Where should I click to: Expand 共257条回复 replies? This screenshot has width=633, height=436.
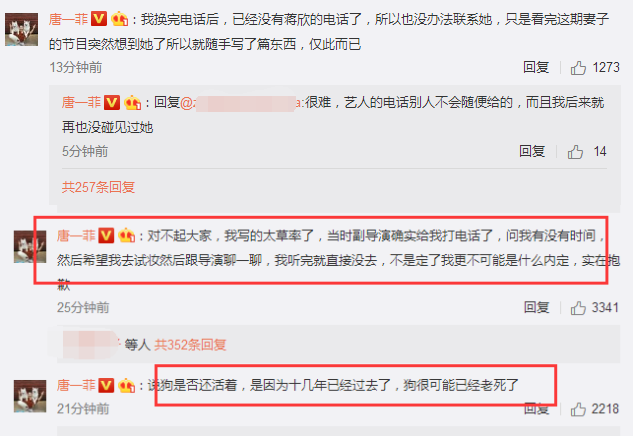(x=98, y=187)
